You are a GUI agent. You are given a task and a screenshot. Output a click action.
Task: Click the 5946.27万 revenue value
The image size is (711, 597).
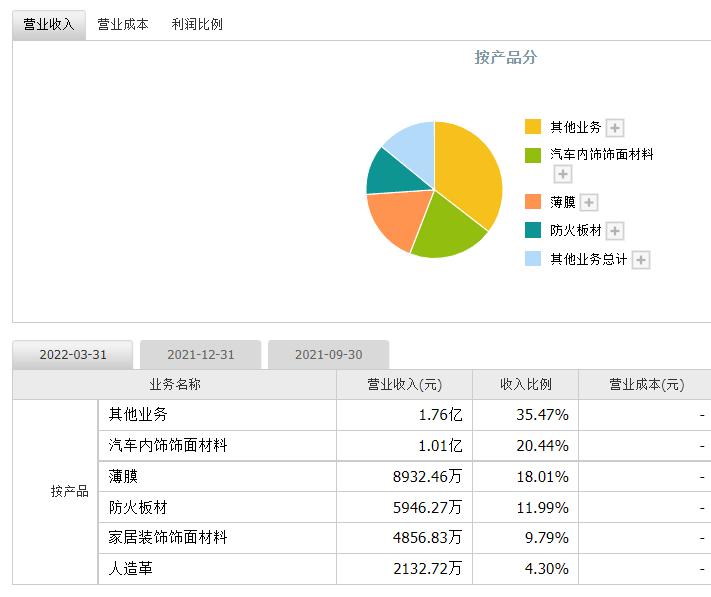(428, 507)
